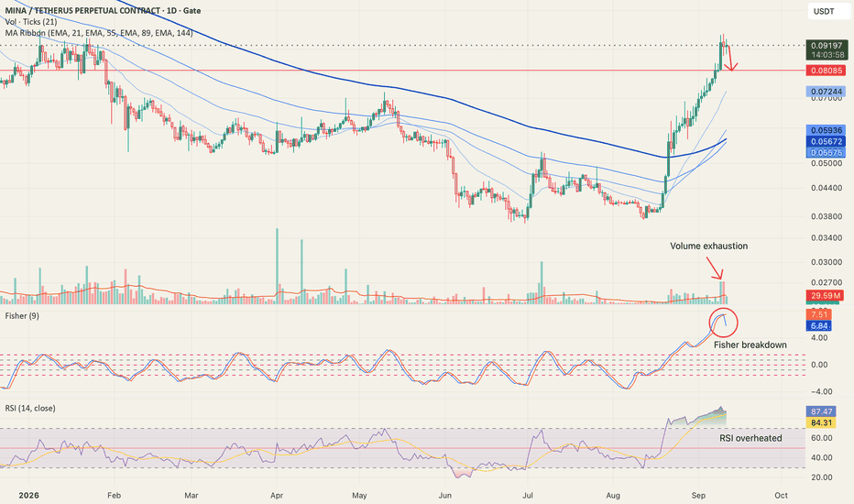Select the 0.07244 EMA price tag

pos(827,92)
